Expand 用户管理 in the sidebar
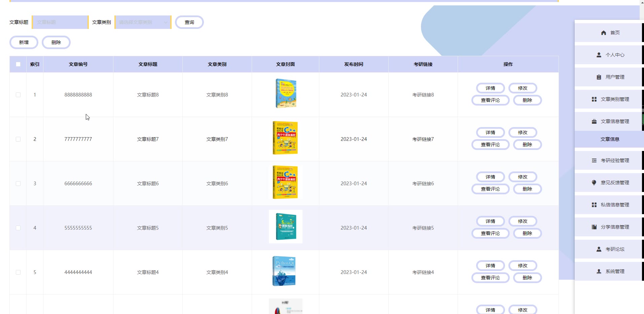This screenshot has height=314, width=644. click(609, 77)
